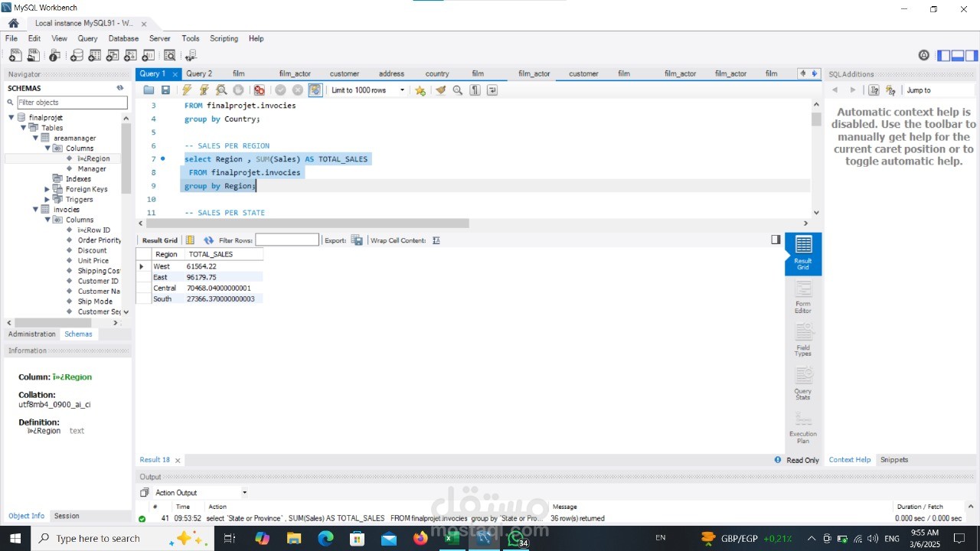Expand the Foreign Keys node
This screenshot has height=551, width=980.
point(47,189)
